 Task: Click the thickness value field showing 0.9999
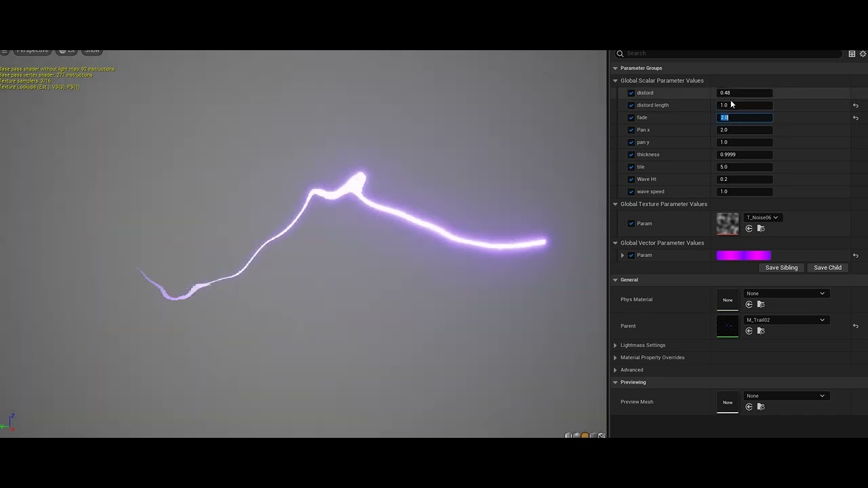click(x=745, y=155)
